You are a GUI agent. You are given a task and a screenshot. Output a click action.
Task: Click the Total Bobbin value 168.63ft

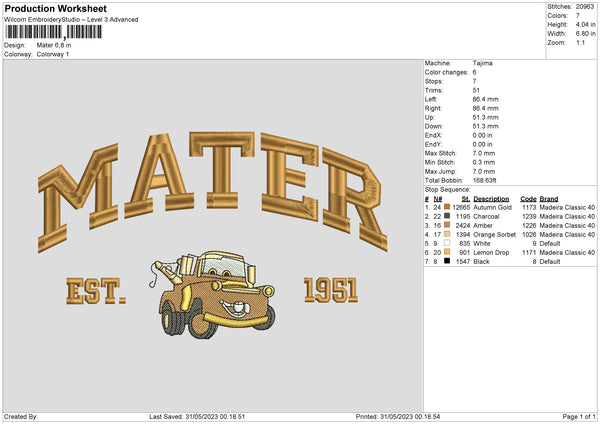click(x=484, y=180)
